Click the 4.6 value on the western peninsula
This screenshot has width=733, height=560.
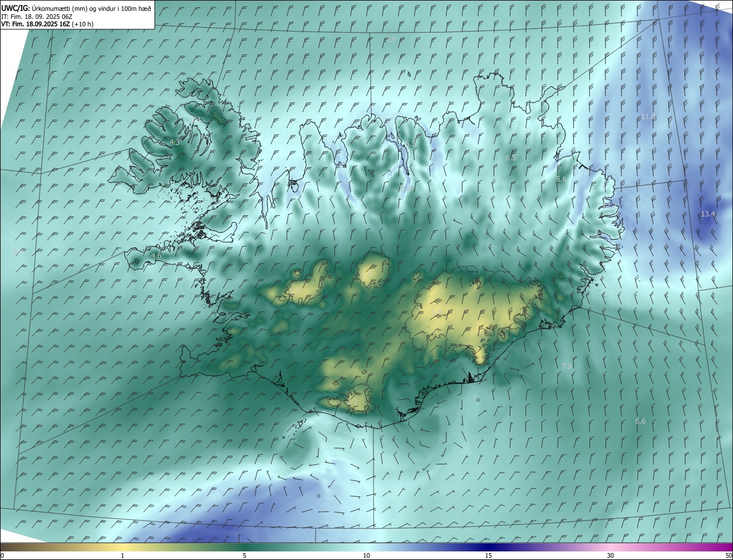click(156, 255)
